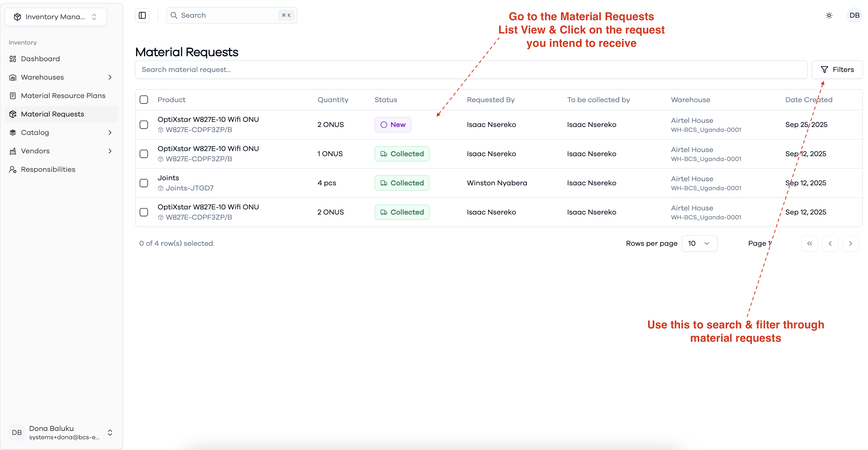Click the Sep 25, 2025 date cell
This screenshot has height=450, width=868.
806,125
